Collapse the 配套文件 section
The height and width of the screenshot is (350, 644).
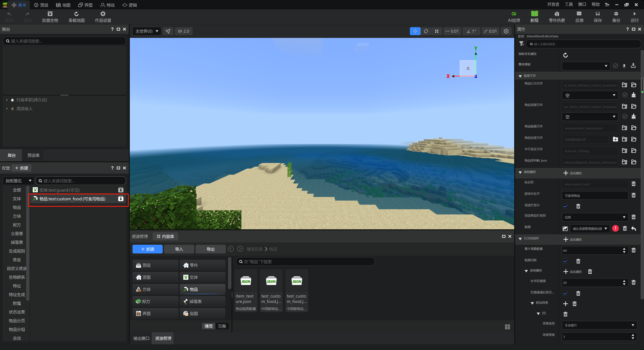pyautogui.click(x=520, y=76)
